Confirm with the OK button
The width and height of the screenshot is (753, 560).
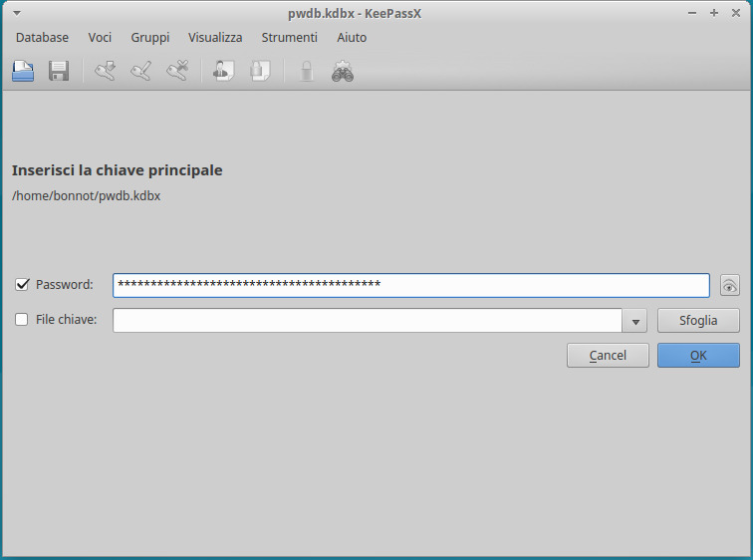click(698, 356)
